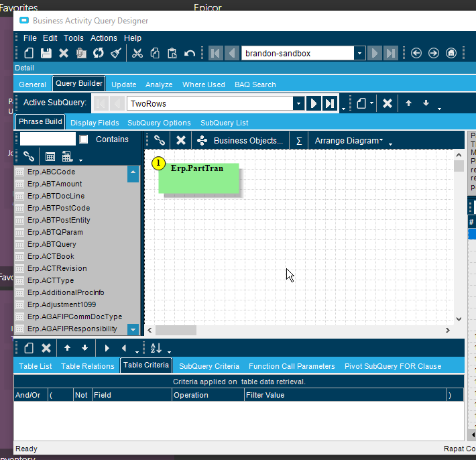Open the Tools menu
476x460 pixels.
pyautogui.click(x=74, y=38)
